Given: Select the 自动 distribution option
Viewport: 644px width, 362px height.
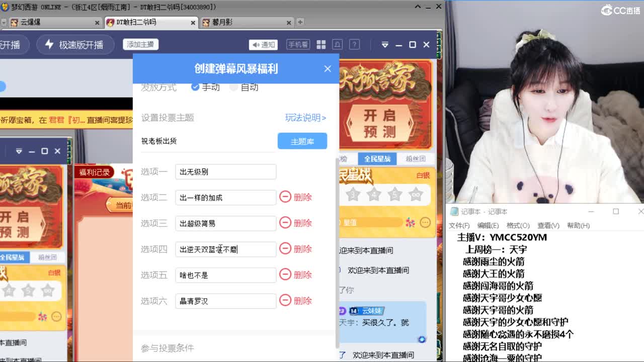Looking at the screenshot, I should click(x=244, y=87).
